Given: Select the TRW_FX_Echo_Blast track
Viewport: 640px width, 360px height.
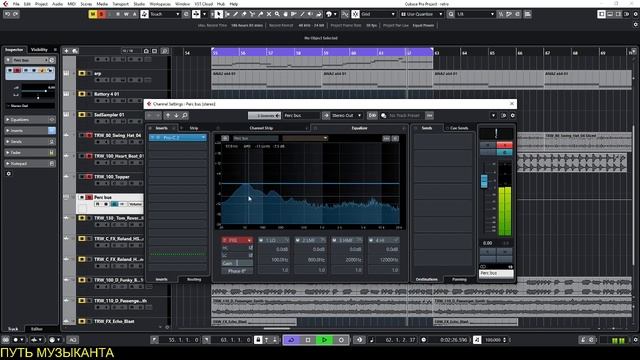Looking at the screenshot, I should pyautogui.click(x=114, y=322).
